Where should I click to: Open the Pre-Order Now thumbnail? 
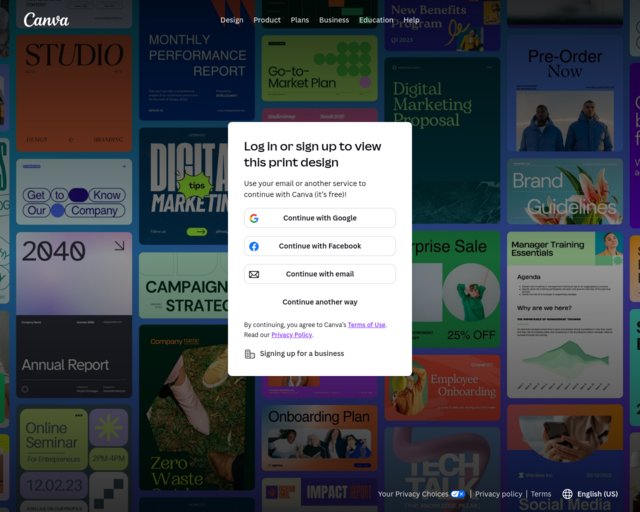565,93
